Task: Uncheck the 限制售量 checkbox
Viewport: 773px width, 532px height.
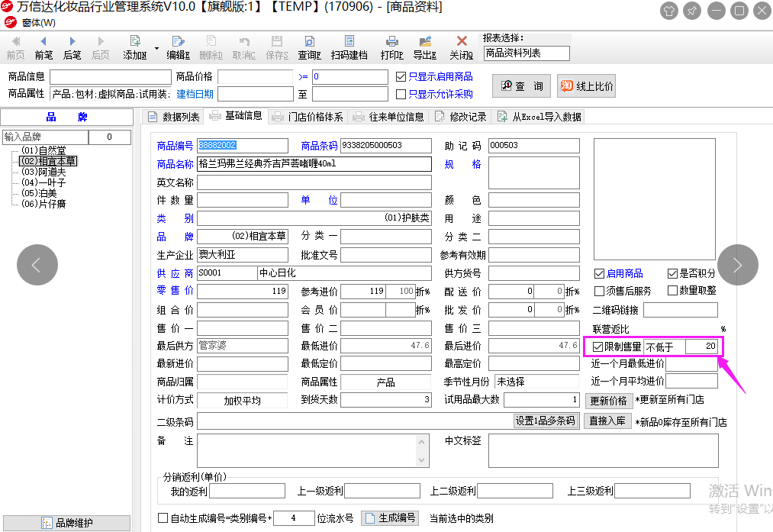Action: pos(597,347)
